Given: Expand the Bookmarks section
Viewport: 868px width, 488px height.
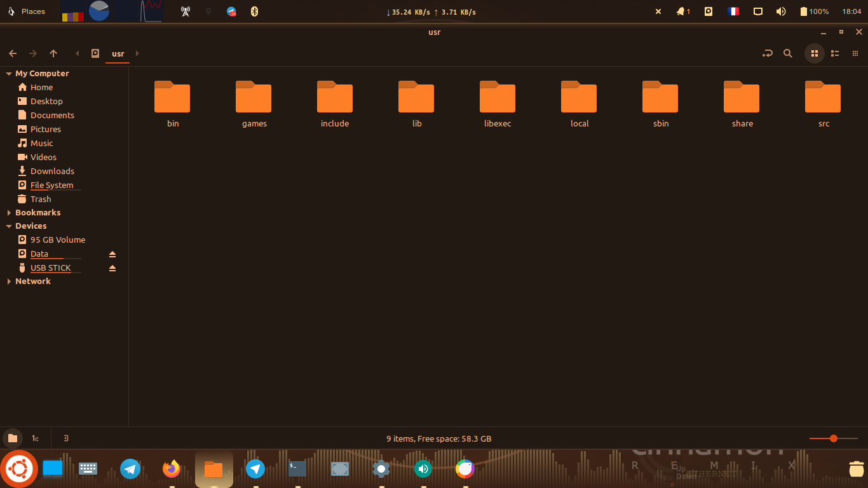Looking at the screenshot, I should pos(9,213).
